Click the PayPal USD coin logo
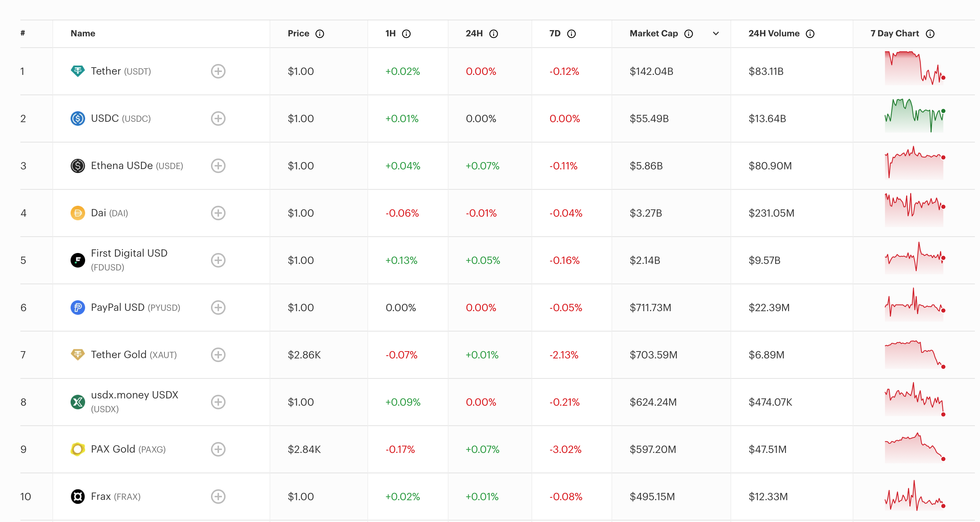980x522 pixels. 77,307
